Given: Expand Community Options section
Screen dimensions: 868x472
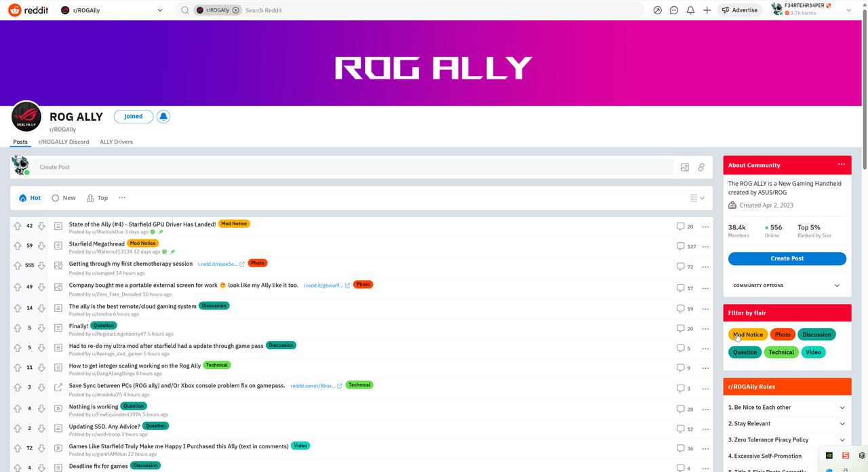Looking at the screenshot, I should (787, 286).
